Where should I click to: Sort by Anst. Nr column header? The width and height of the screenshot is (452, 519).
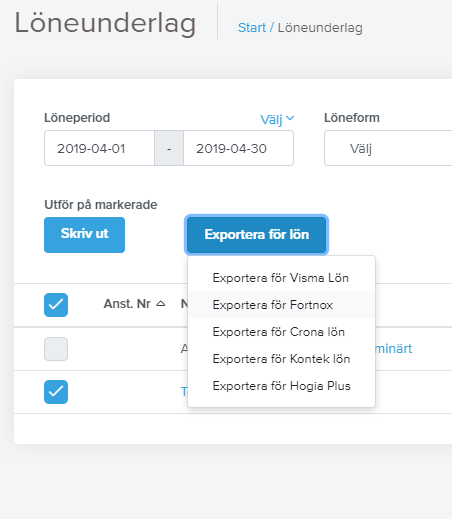[x=127, y=304]
